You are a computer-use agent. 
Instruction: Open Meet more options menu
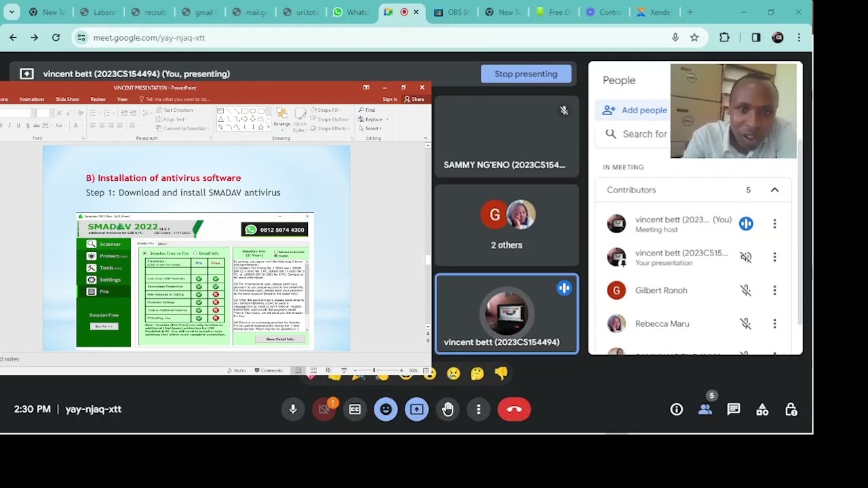coord(479,409)
